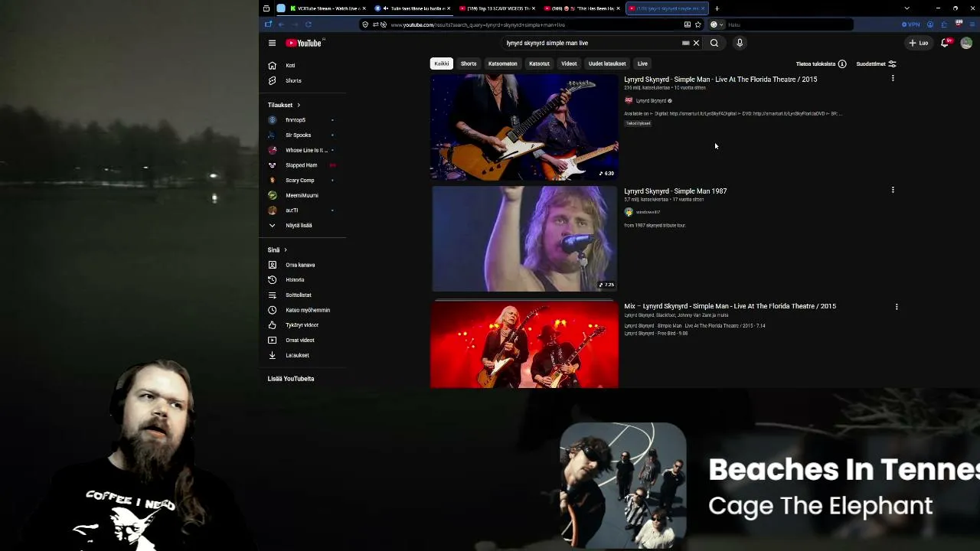Switch to the Top 13 SCARY VIDEOS tab
Image resolution: width=980 pixels, height=551 pixels.
(x=498, y=8)
